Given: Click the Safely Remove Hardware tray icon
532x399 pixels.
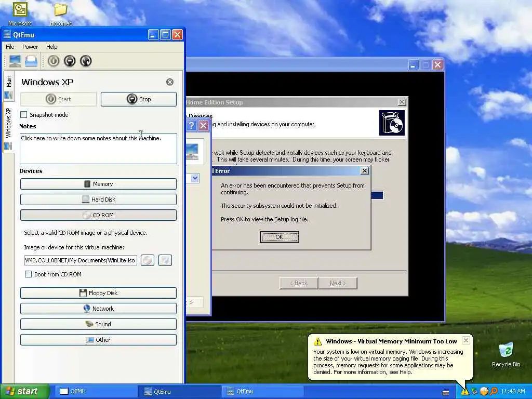Looking at the screenshot, I should tap(474, 391).
